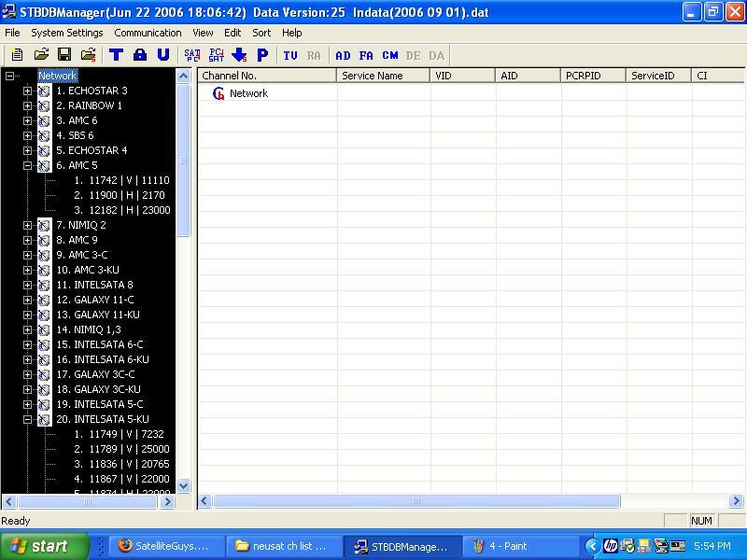Expand the 2. RAINBOW 1 node
The width and height of the screenshot is (747, 560).
point(28,105)
